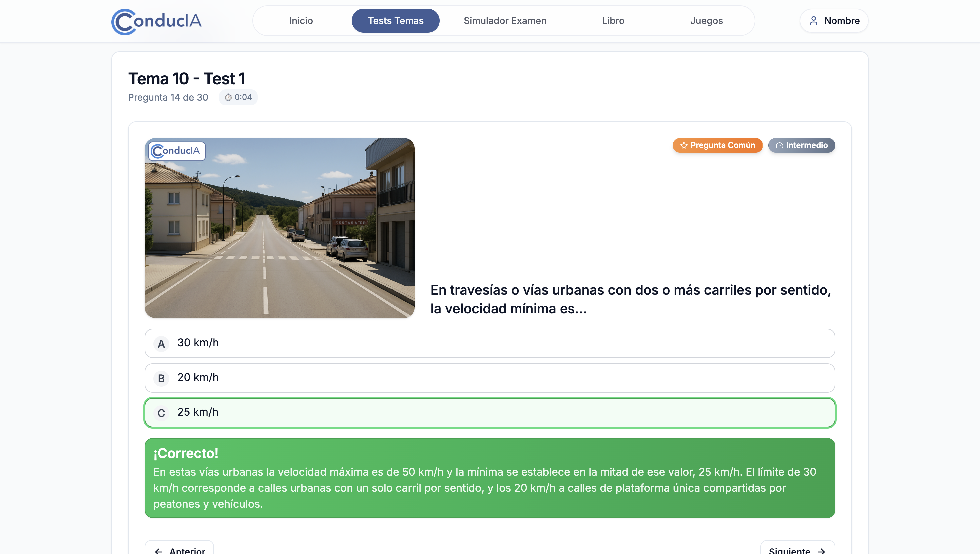Click the stopwatch icon next to the timer
The height and width of the screenshot is (554, 980).
coord(229,97)
